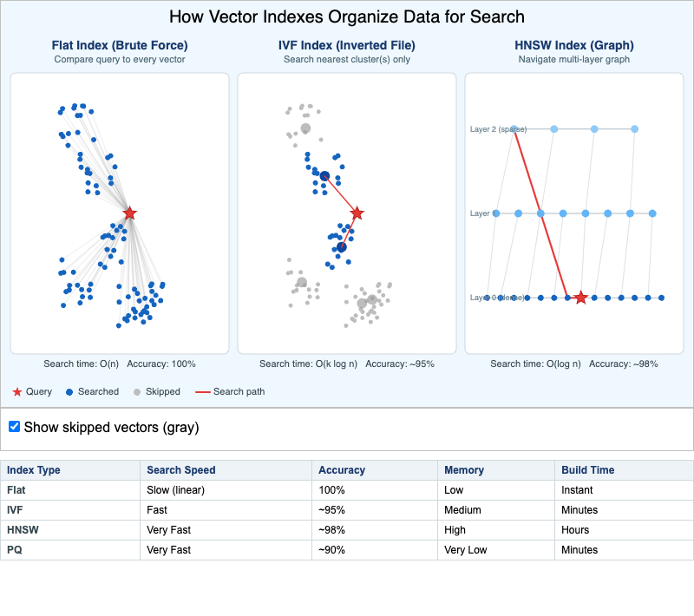Click the topmost gray skipped cluster centroid
The width and height of the screenshot is (694, 616).
coord(305,128)
